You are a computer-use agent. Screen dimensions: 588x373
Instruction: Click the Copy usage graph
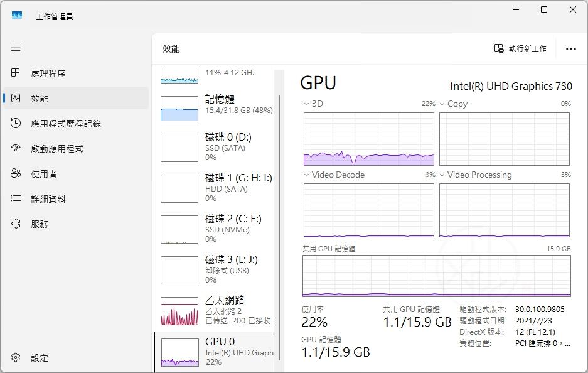tap(505, 139)
